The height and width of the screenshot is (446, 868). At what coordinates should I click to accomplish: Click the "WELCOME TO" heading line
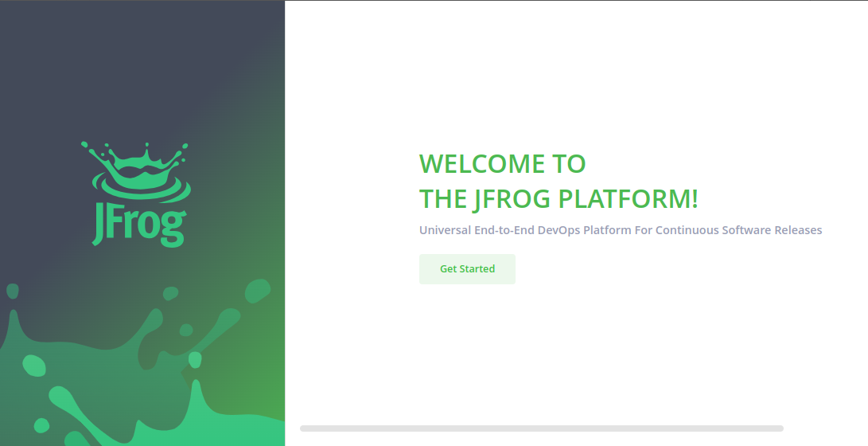click(x=502, y=163)
